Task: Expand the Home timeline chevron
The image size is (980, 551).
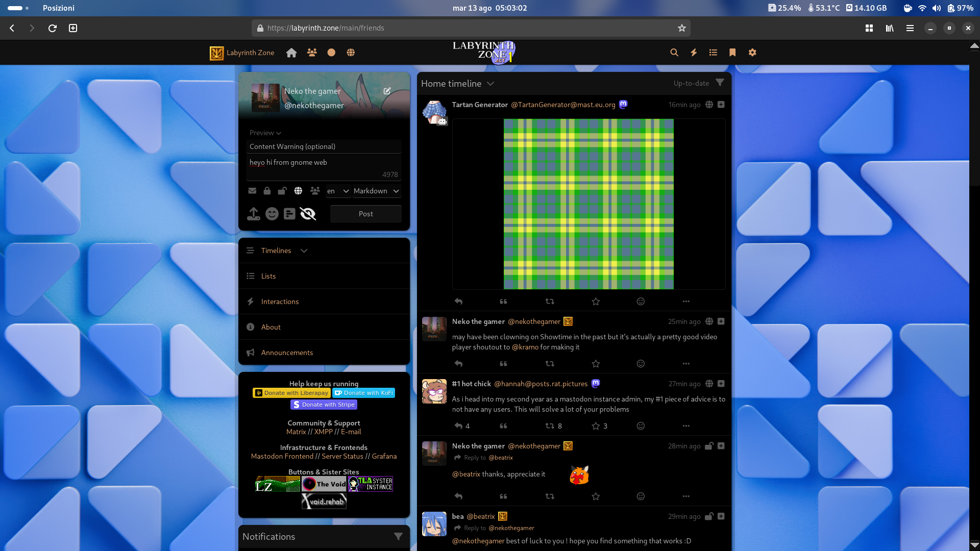Action: [491, 84]
